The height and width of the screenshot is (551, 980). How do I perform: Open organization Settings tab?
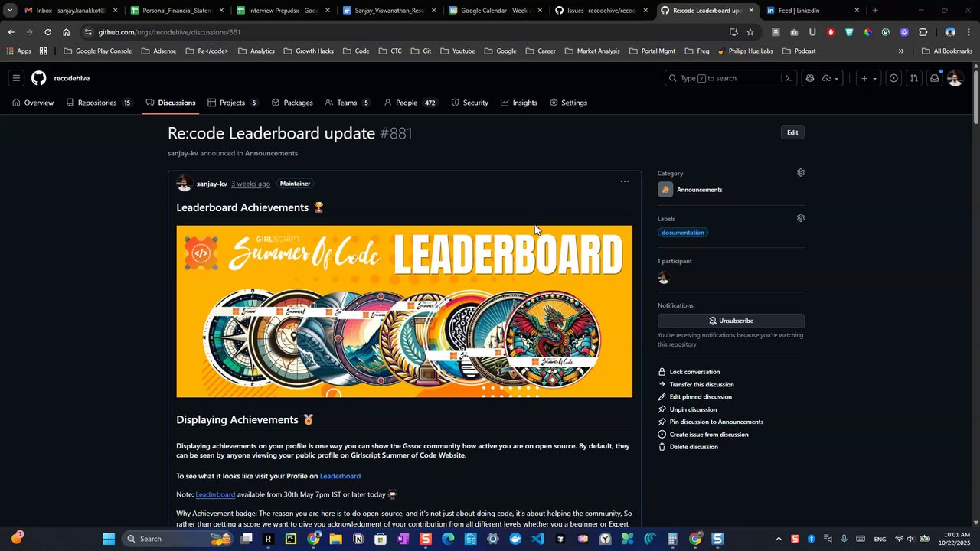pos(568,103)
